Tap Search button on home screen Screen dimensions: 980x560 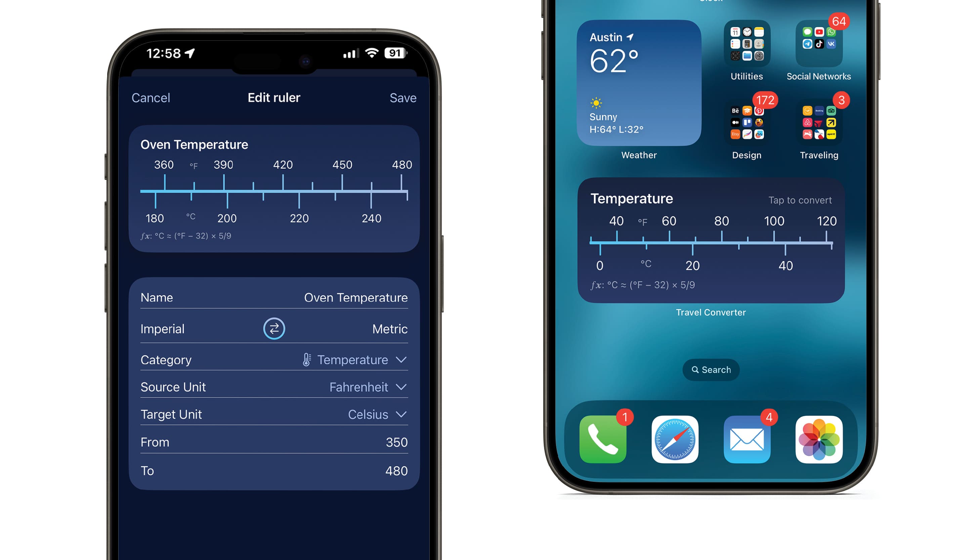711,370
